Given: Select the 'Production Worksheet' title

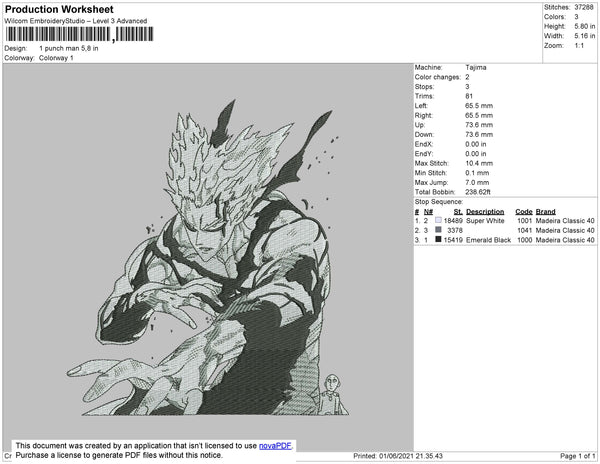Looking at the screenshot, I should 59,9.
